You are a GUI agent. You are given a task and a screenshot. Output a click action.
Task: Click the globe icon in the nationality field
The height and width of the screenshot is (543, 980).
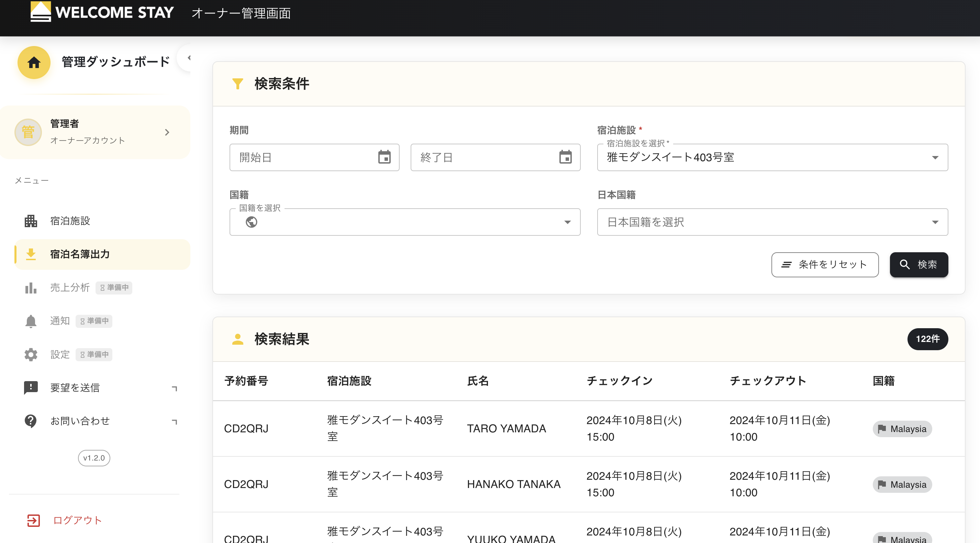tap(252, 222)
